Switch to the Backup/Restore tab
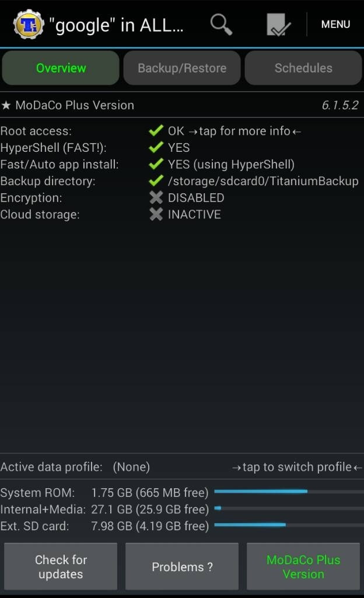This screenshot has width=364, height=598. point(182,68)
